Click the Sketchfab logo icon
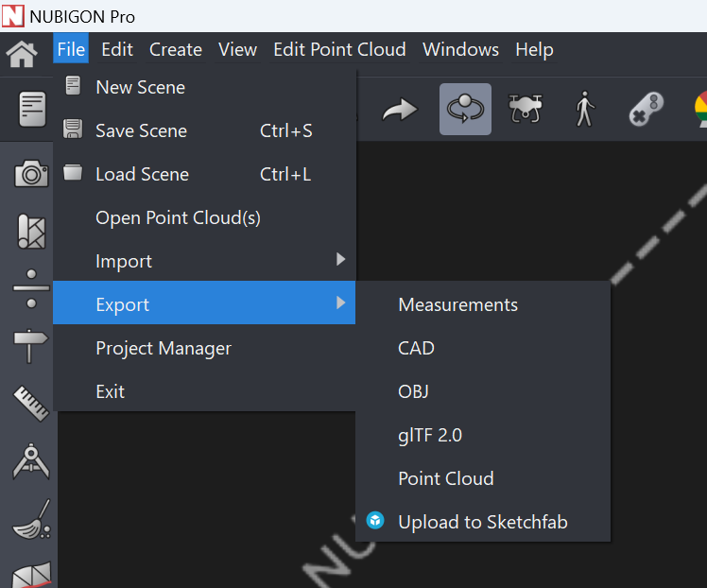This screenshot has width=707, height=588. [375, 520]
